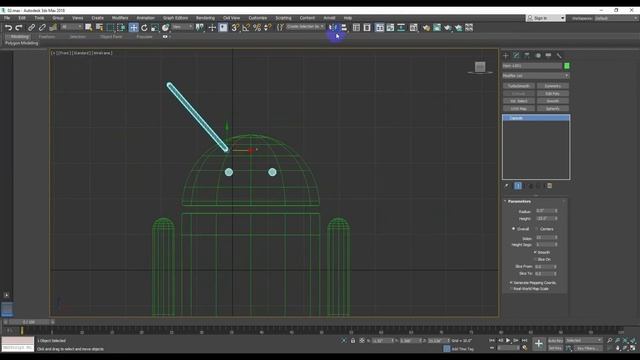Toggle Window/Crossing selection mode
640x360 pixels.
pyautogui.click(x=121, y=27)
